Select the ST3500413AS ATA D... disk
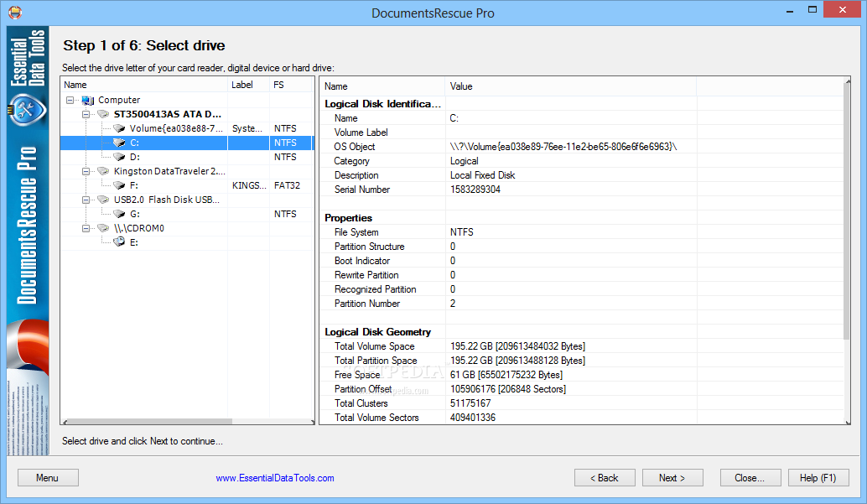Screen dimensions: 867x504 click(167, 115)
